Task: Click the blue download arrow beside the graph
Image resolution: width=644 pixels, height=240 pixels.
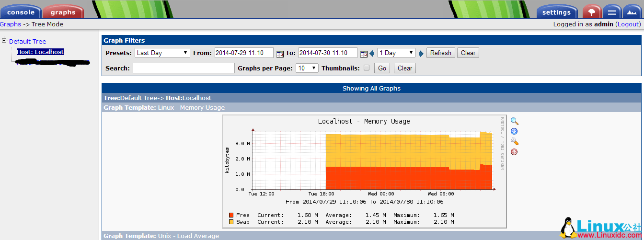Action: click(x=514, y=132)
